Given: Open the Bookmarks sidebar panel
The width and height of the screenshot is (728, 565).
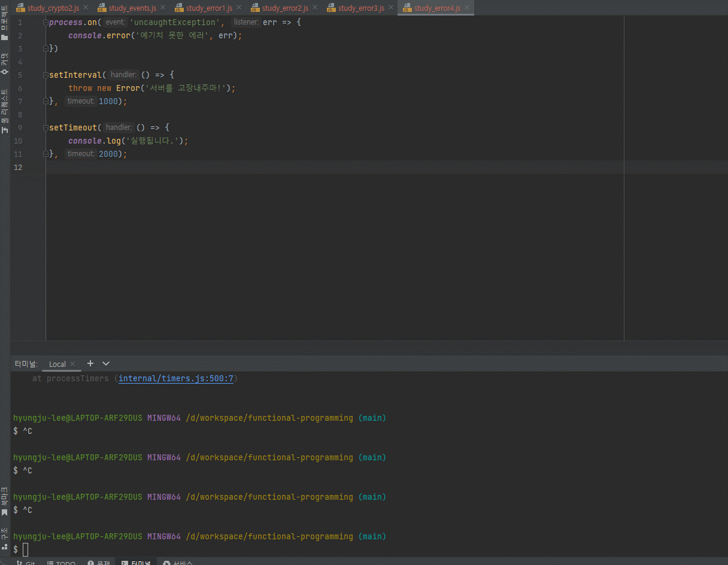Looking at the screenshot, I should coord(4,501).
